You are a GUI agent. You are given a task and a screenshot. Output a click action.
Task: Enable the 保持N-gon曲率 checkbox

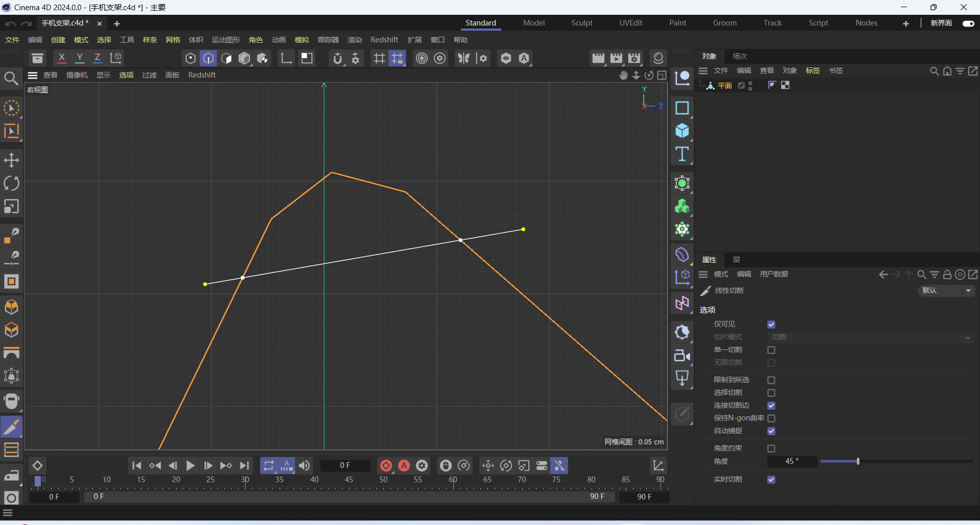click(771, 418)
